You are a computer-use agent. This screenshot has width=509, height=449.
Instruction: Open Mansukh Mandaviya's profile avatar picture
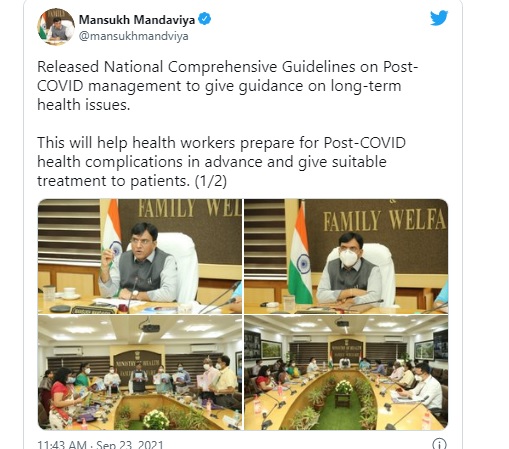(56, 27)
